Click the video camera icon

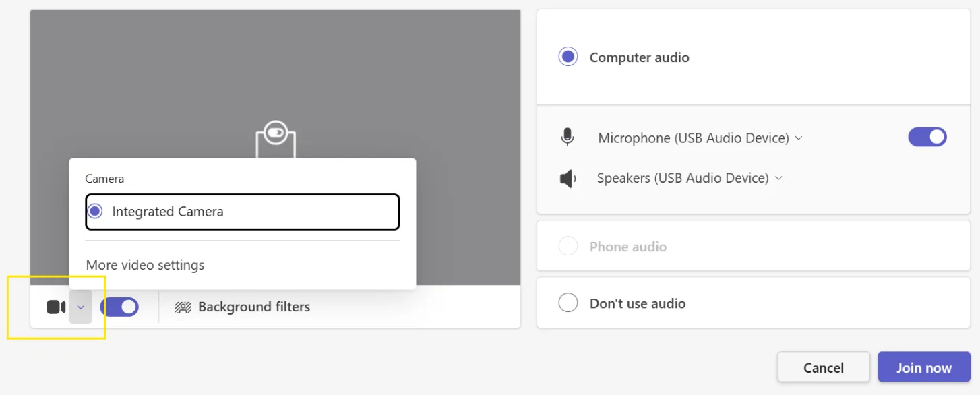pyautogui.click(x=56, y=307)
